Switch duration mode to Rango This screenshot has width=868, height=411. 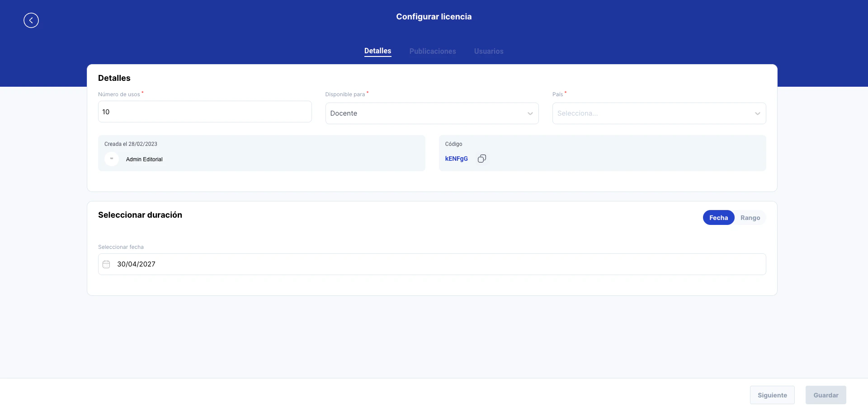[x=750, y=218]
